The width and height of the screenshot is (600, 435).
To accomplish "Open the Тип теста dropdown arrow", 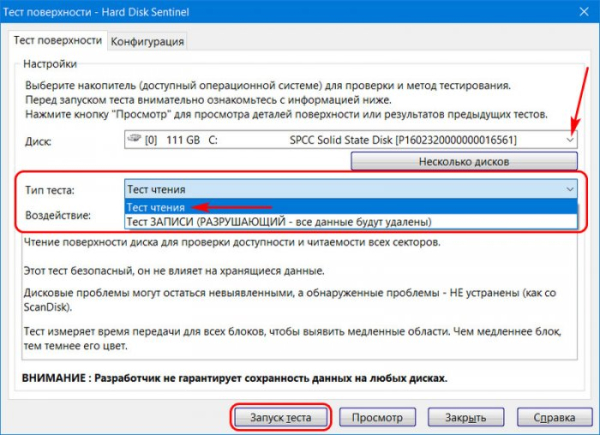I will click(570, 188).
